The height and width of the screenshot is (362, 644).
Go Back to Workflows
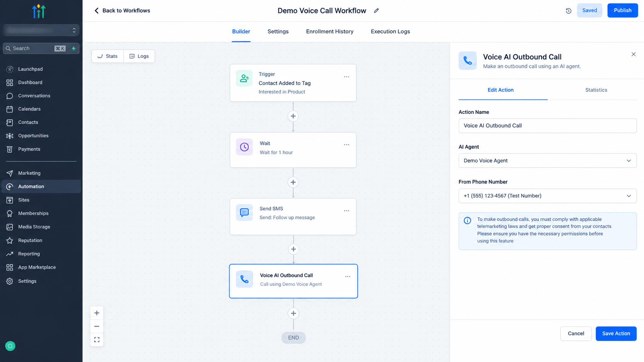click(x=122, y=11)
